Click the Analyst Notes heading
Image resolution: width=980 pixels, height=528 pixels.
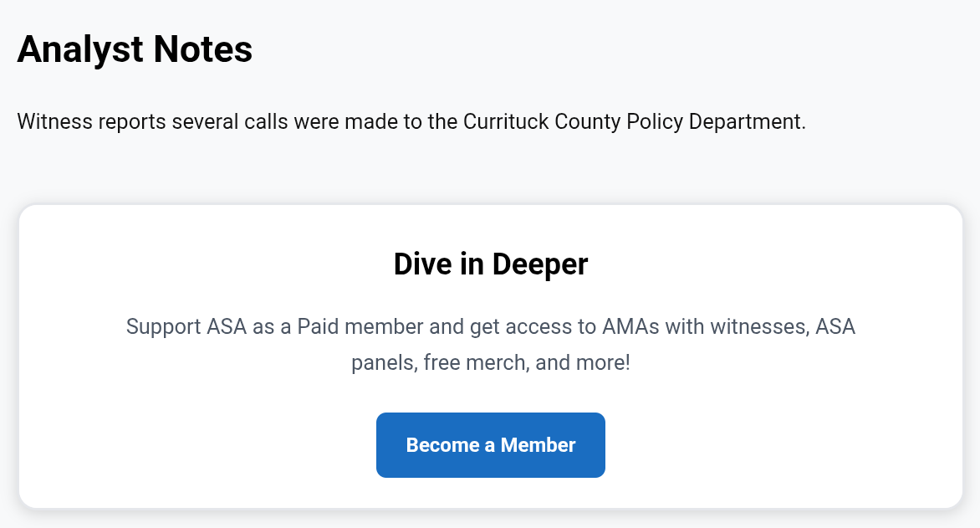pos(135,49)
